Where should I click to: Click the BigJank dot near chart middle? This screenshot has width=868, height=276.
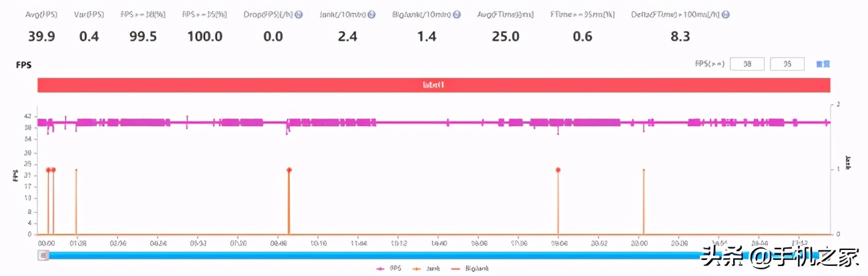[x=289, y=170]
